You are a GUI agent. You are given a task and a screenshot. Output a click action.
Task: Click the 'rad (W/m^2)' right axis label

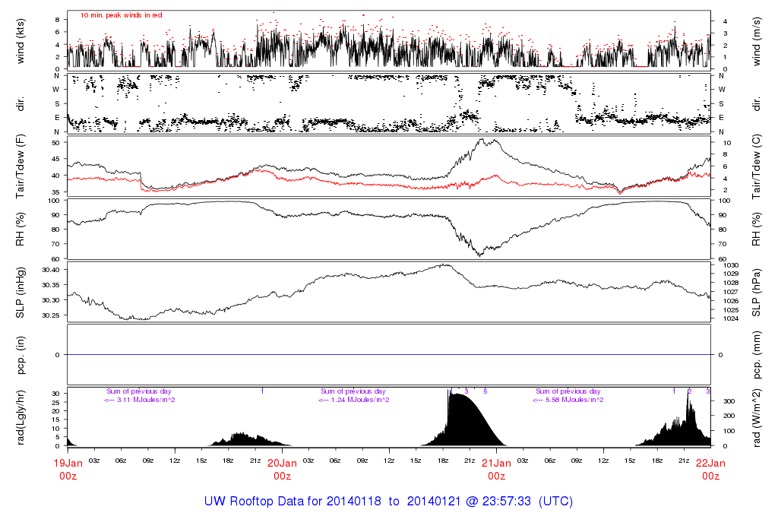click(x=757, y=417)
